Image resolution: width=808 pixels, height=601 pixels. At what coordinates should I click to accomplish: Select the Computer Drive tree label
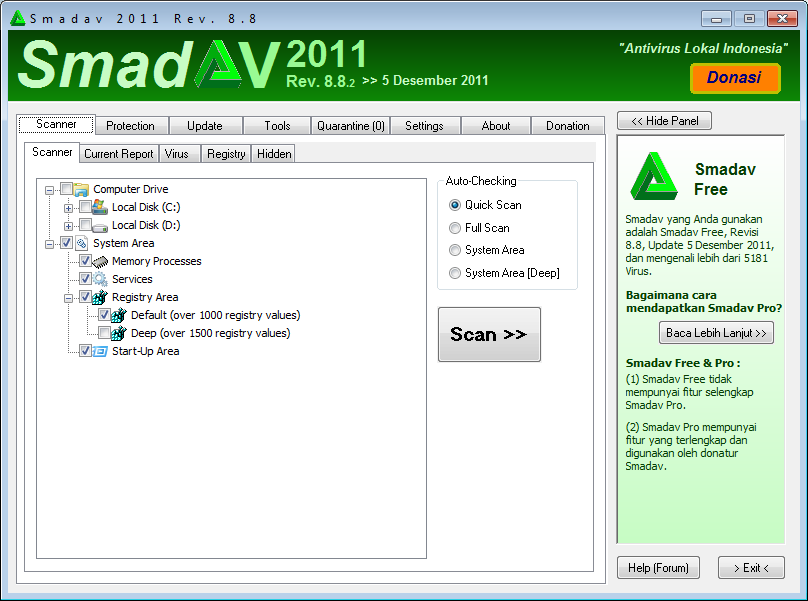click(131, 189)
